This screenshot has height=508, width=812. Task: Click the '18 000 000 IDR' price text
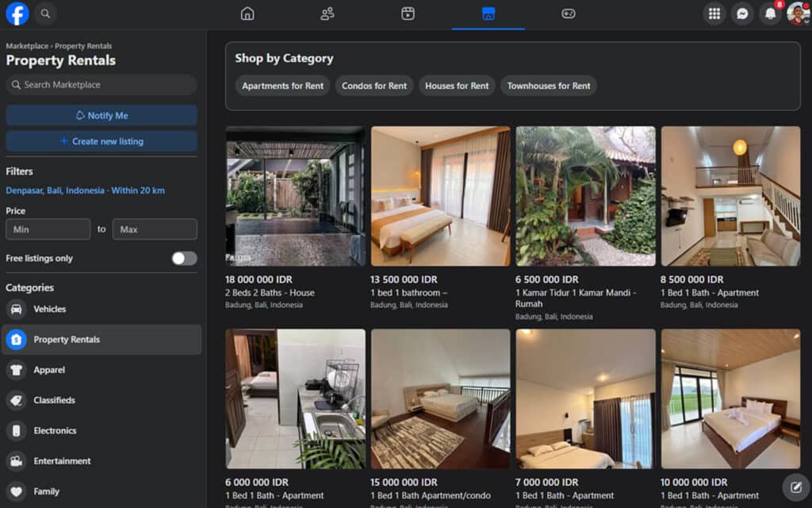(259, 279)
